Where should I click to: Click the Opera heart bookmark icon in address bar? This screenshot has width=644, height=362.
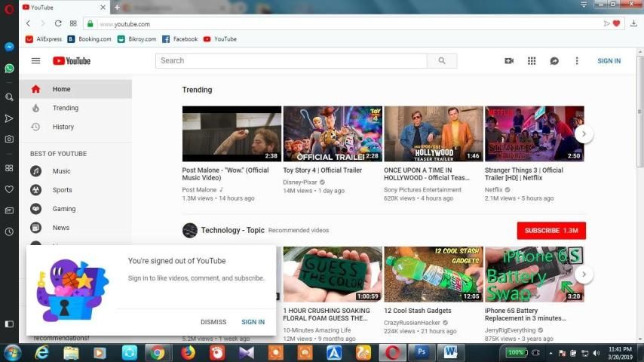click(616, 23)
